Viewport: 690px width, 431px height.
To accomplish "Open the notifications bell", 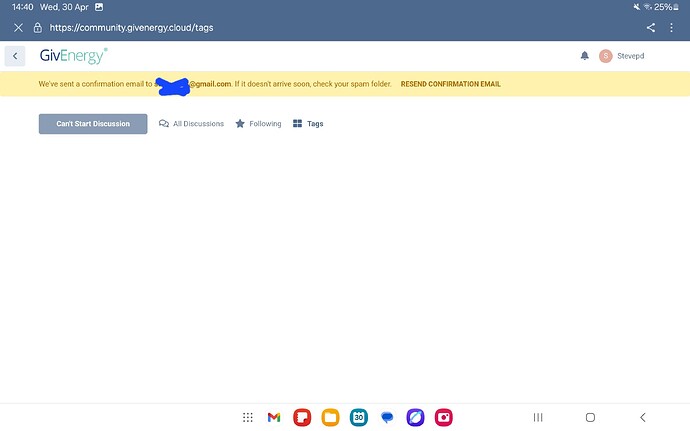I will click(x=585, y=56).
